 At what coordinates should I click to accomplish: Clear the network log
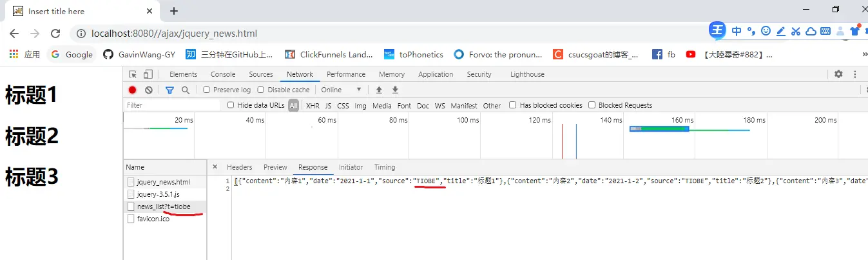149,90
